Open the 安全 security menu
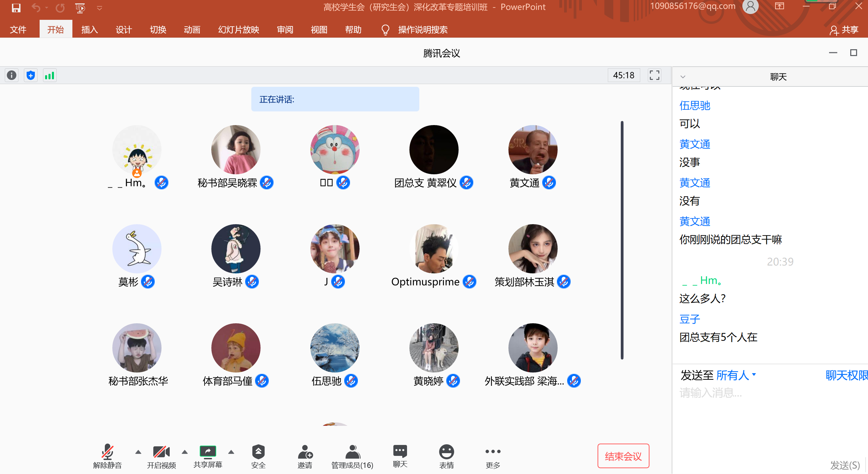868x474 pixels. click(258, 456)
